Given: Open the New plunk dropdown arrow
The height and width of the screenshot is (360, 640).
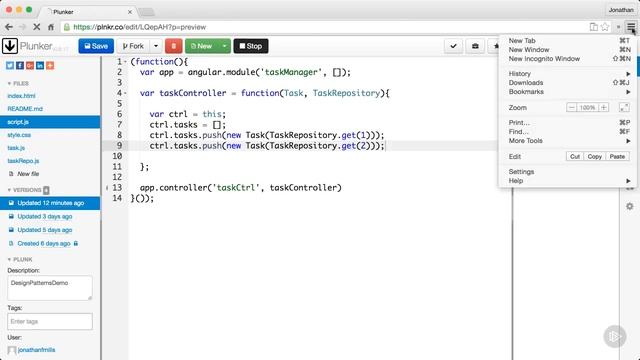Looking at the screenshot, I should pos(224,46).
